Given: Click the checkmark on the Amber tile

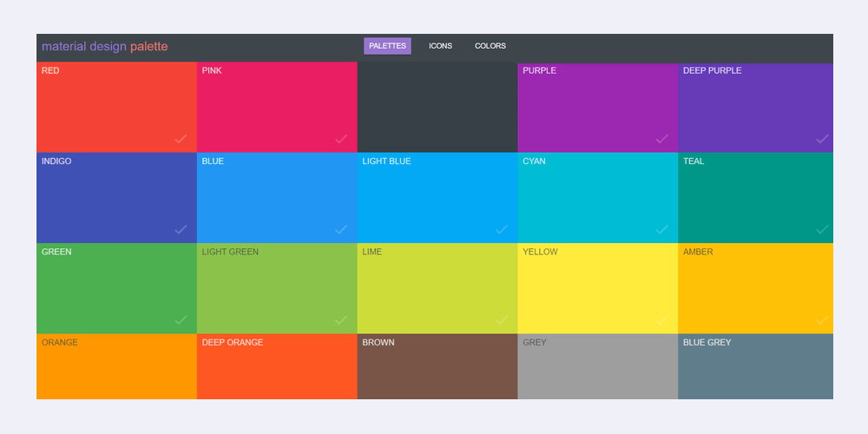Looking at the screenshot, I should coord(823,320).
